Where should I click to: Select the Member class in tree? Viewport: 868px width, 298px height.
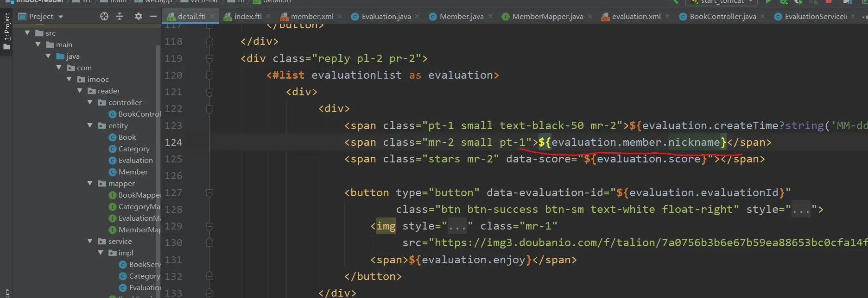tap(133, 172)
